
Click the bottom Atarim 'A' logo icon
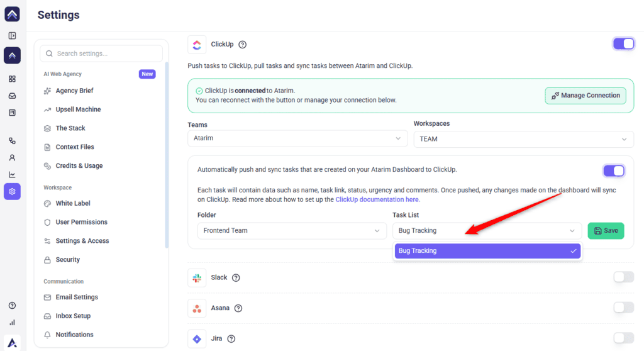pyautogui.click(x=13, y=342)
